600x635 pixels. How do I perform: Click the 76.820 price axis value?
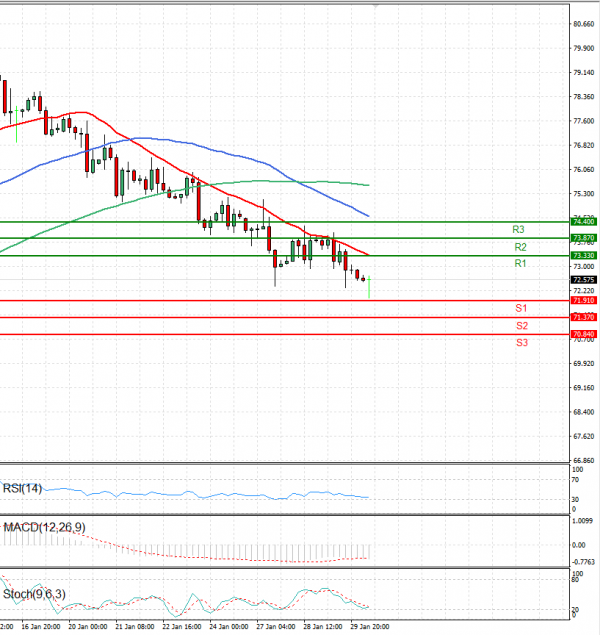(x=584, y=145)
